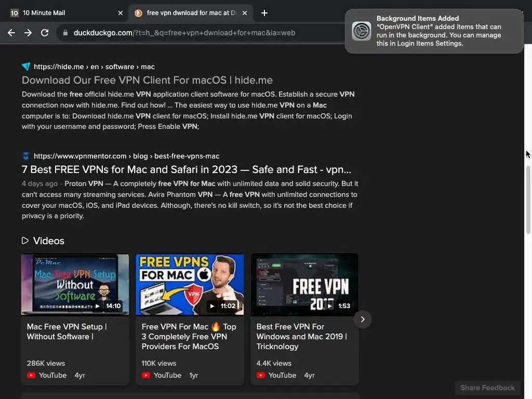The height and width of the screenshot is (399, 532).
Task: Click the vertical page scrollbar thumb
Action: (528, 200)
